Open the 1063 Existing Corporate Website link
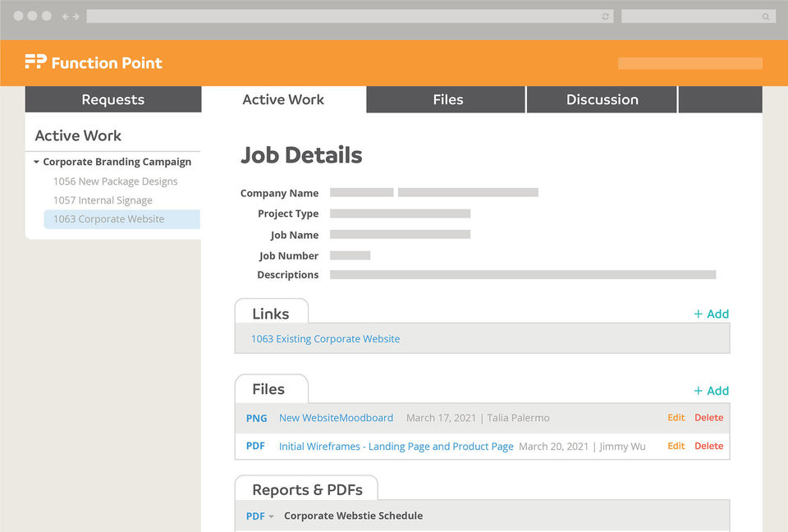788x532 pixels. [x=325, y=339]
